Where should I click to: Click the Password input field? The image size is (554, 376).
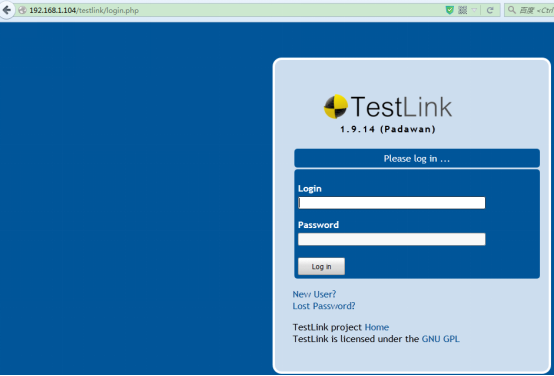pyautogui.click(x=391, y=239)
